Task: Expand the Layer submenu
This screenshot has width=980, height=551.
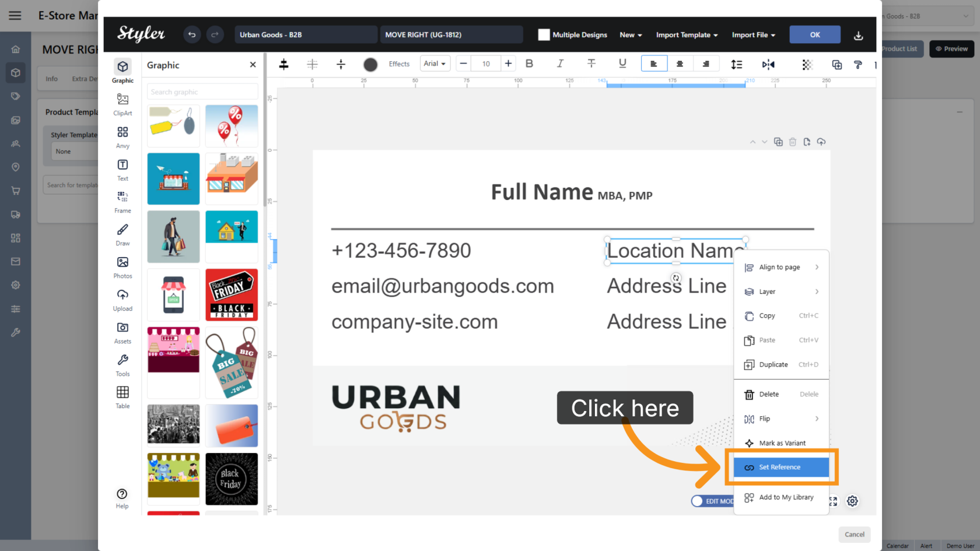Action: tap(781, 292)
